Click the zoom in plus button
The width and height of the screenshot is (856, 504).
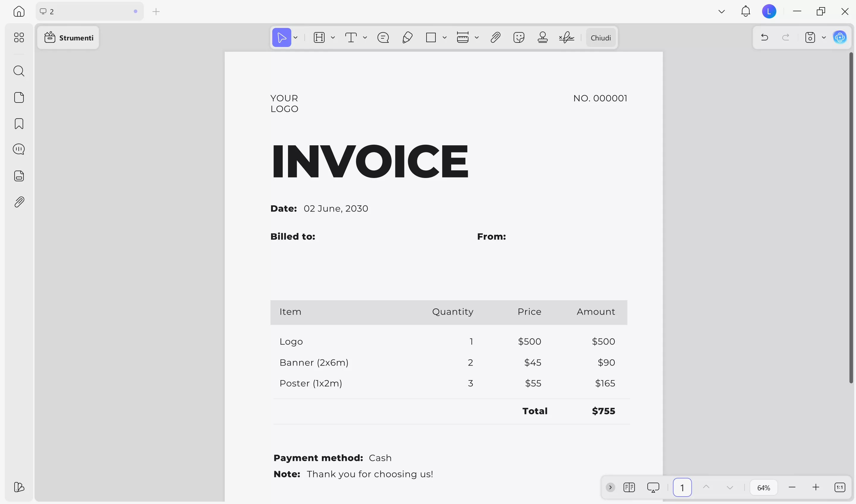pyautogui.click(x=816, y=487)
